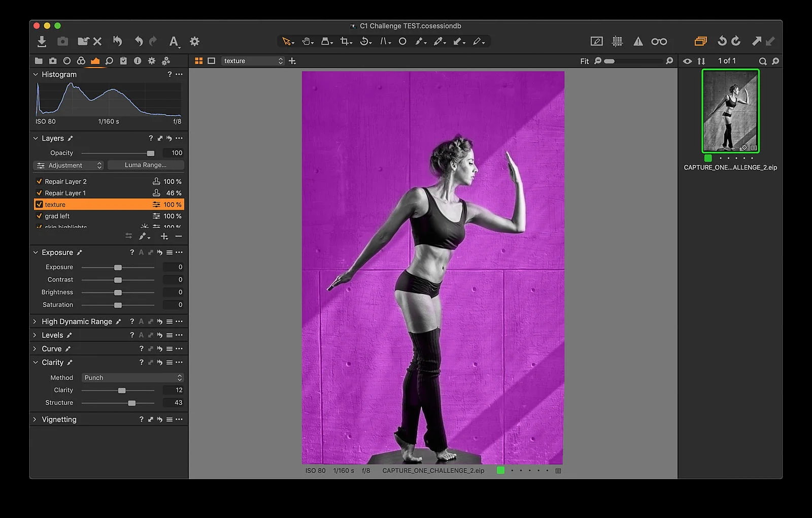Image resolution: width=812 pixels, height=518 pixels.
Task: Uncheck the texture layer checkbox
Action: [39, 205]
